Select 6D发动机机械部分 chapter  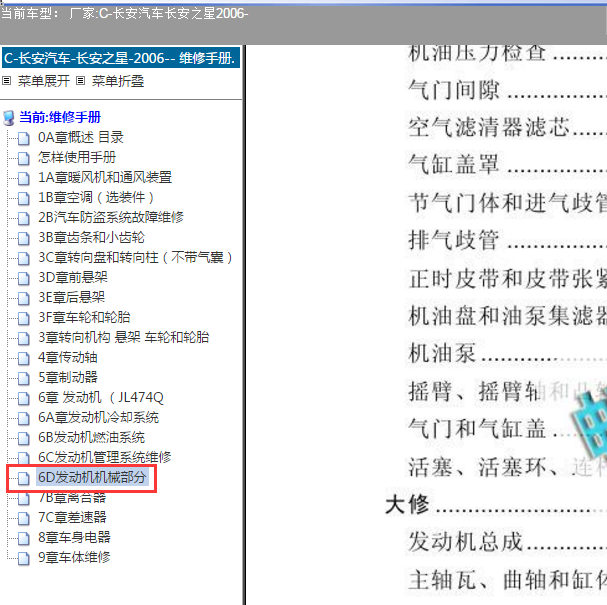pyautogui.click(x=92, y=477)
